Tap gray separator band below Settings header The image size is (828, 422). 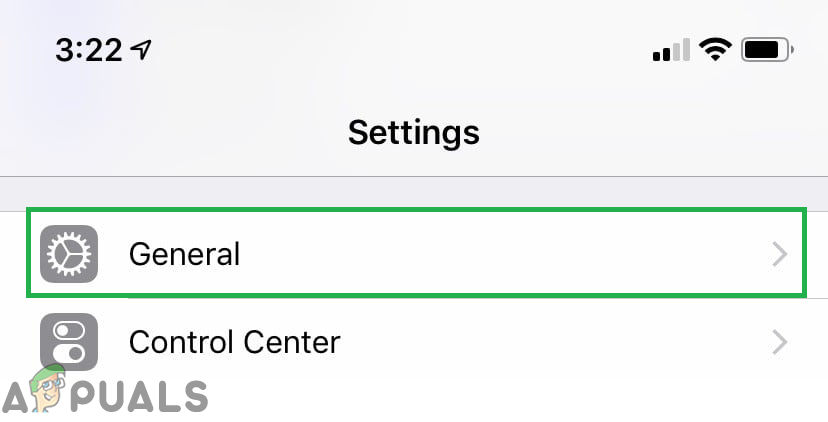(414, 193)
